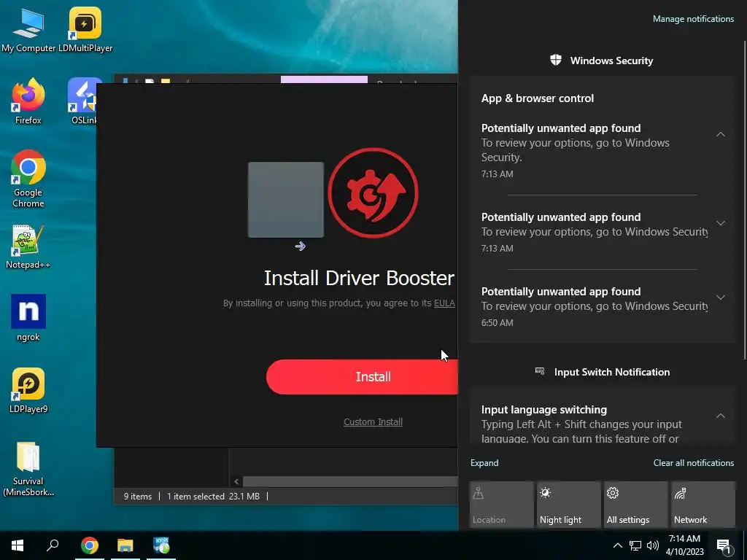747x560 pixels.
Task: Click the Driver Booster red gear logo
Action: pos(373,192)
